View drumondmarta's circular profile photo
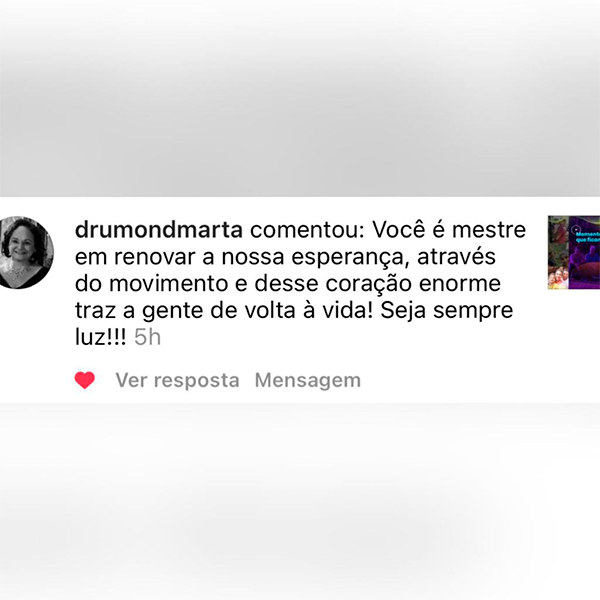This screenshot has width=600, height=600. pos(26,253)
